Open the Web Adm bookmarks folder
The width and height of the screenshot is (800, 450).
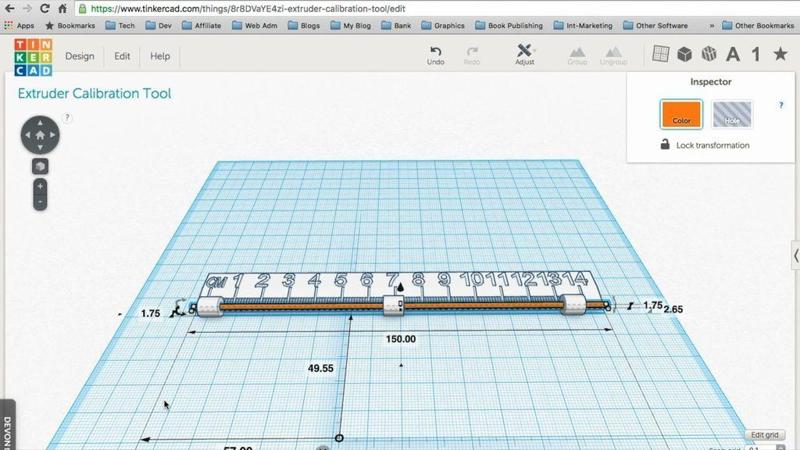[x=255, y=25]
